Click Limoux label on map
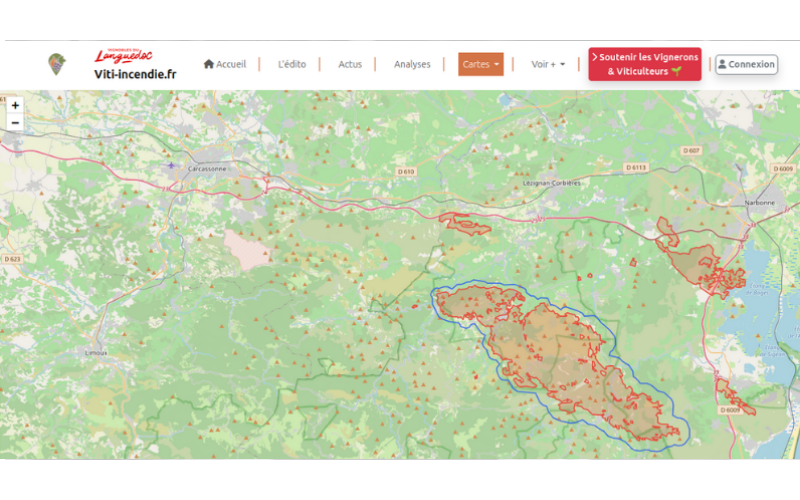This screenshot has width=800, height=500. click(x=96, y=353)
